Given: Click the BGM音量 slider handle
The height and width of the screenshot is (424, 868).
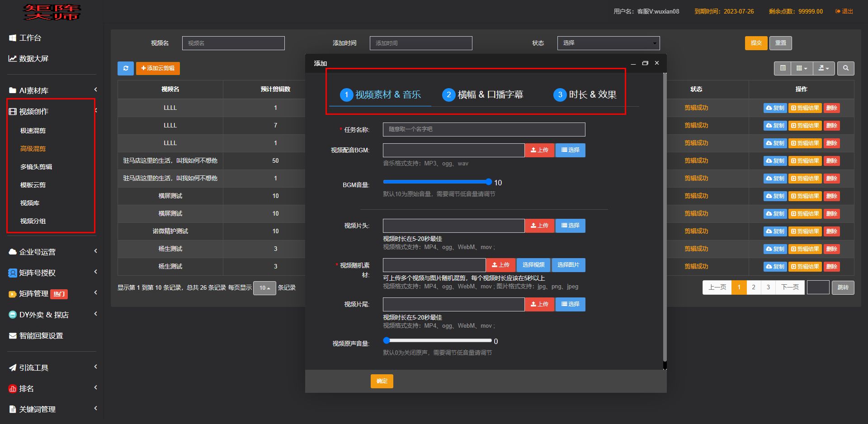Looking at the screenshot, I should click(x=488, y=182).
